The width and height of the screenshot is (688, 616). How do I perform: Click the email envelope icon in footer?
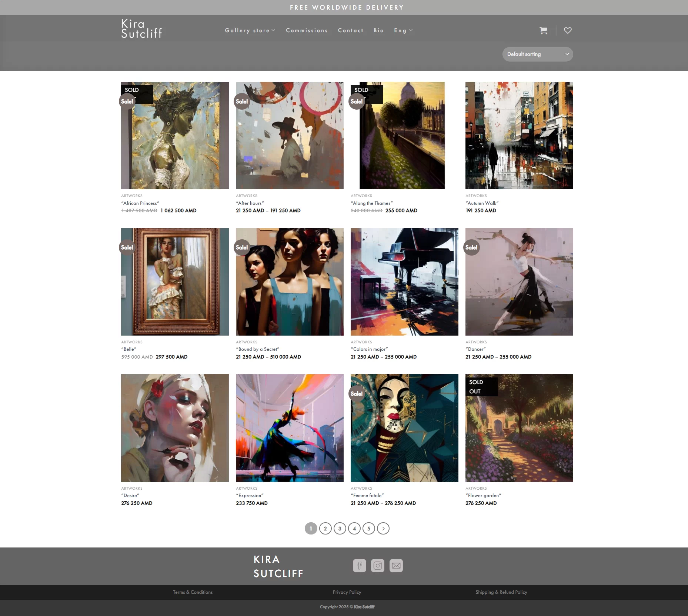click(x=396, y=566)
